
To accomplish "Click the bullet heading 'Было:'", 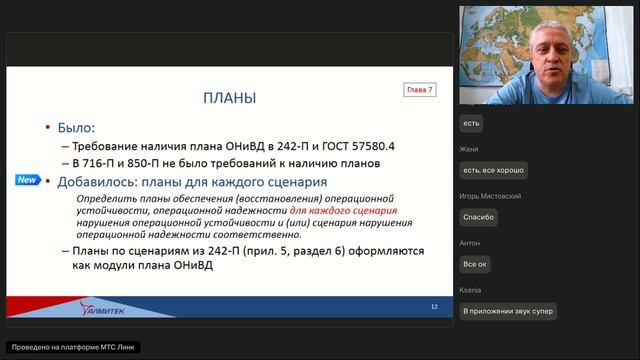I will (x=76, y=128).
